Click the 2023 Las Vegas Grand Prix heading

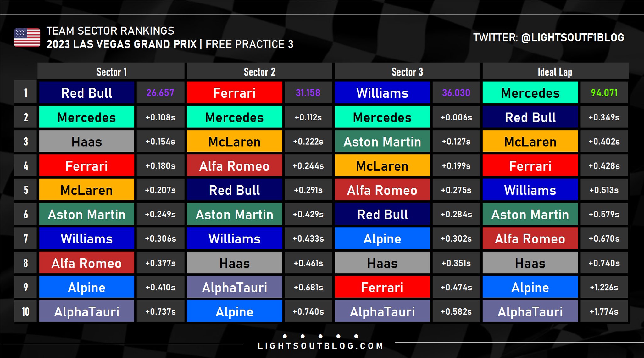pyautogui.click(x=122, y=44)
